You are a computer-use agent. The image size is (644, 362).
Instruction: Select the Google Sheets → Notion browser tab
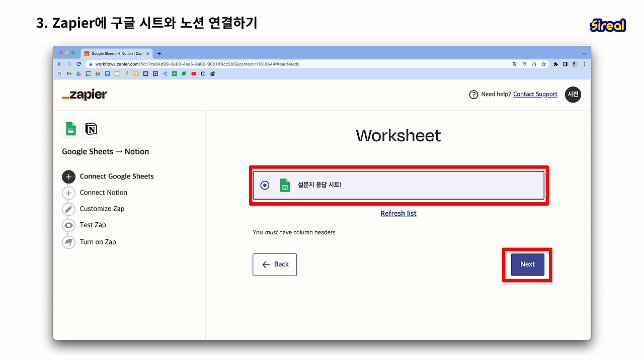pos(116,53)
